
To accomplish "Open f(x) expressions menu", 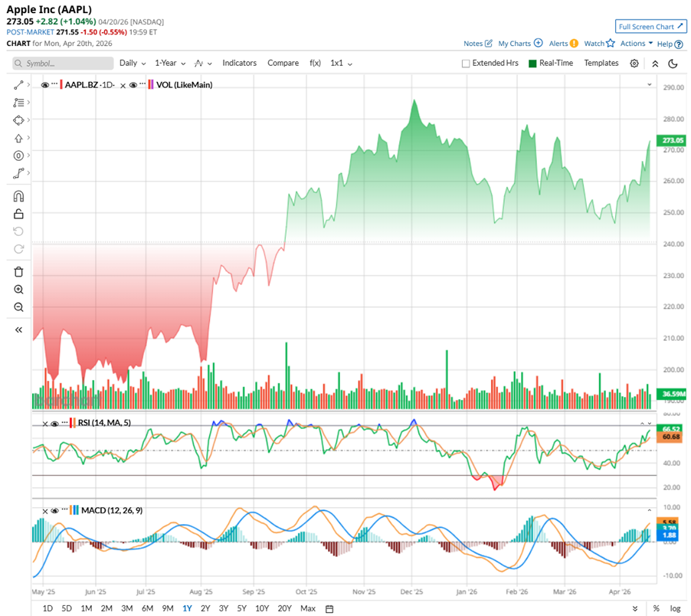I will tap(315, 63).
